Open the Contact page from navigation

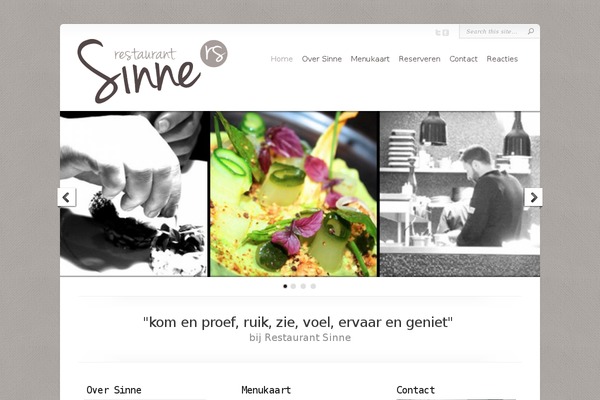coord(463,59)
